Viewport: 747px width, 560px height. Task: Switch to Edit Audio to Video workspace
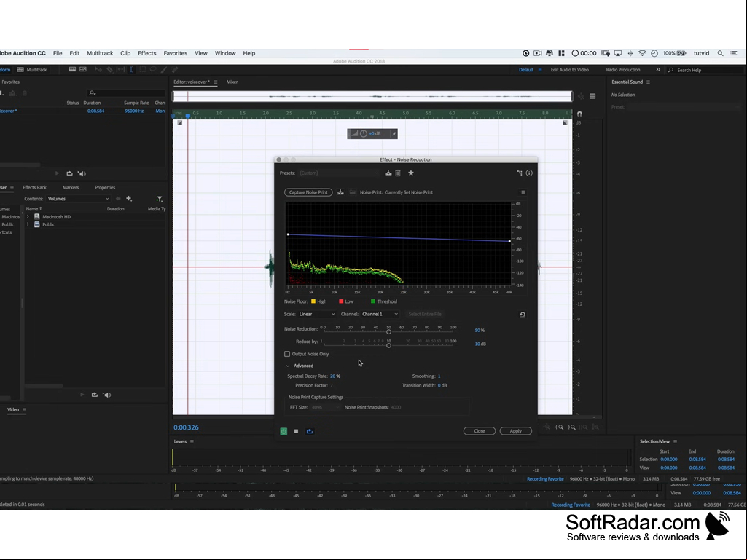[x=569, y=69]
